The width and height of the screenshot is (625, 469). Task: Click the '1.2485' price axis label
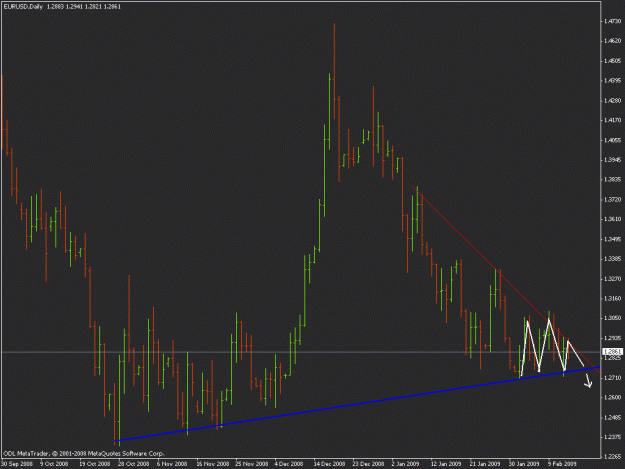pyautogui.click(x=612, y=417)
